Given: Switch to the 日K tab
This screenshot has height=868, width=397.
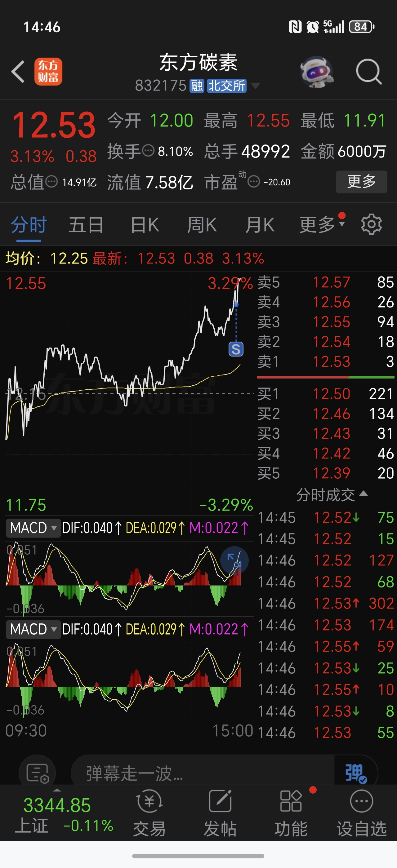Looking at the screenshot, I should point(145,225).
